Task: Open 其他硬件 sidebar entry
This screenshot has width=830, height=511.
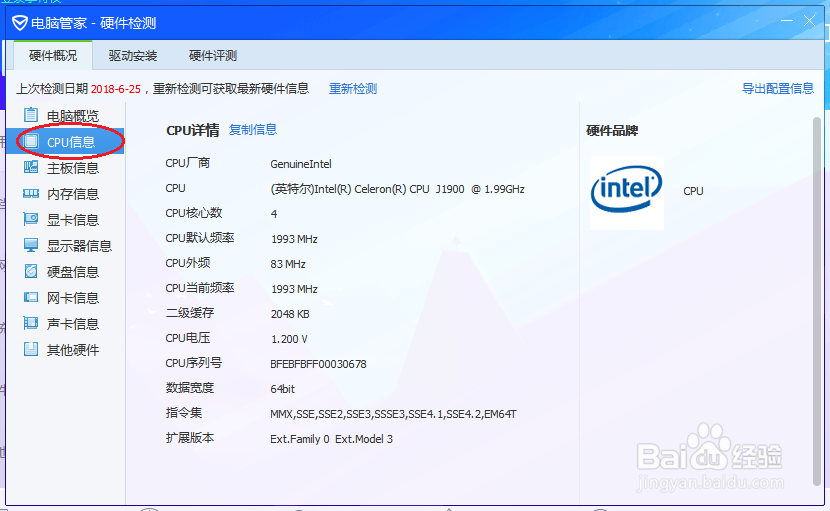Action: tap(65, 349)
